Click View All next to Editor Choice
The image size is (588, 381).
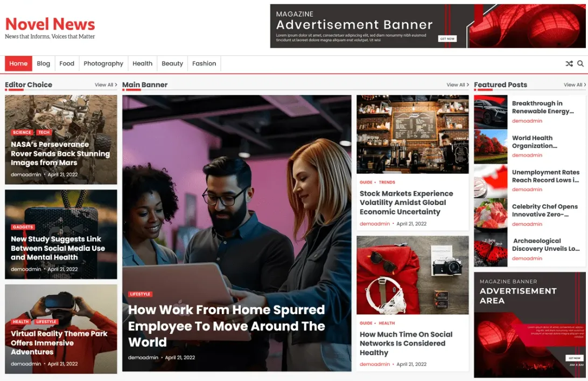pos(106,85)
